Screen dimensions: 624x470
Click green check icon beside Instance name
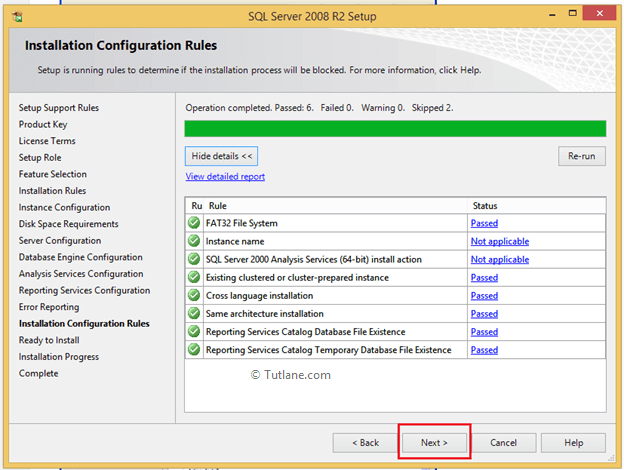click(x=194, y=241)
